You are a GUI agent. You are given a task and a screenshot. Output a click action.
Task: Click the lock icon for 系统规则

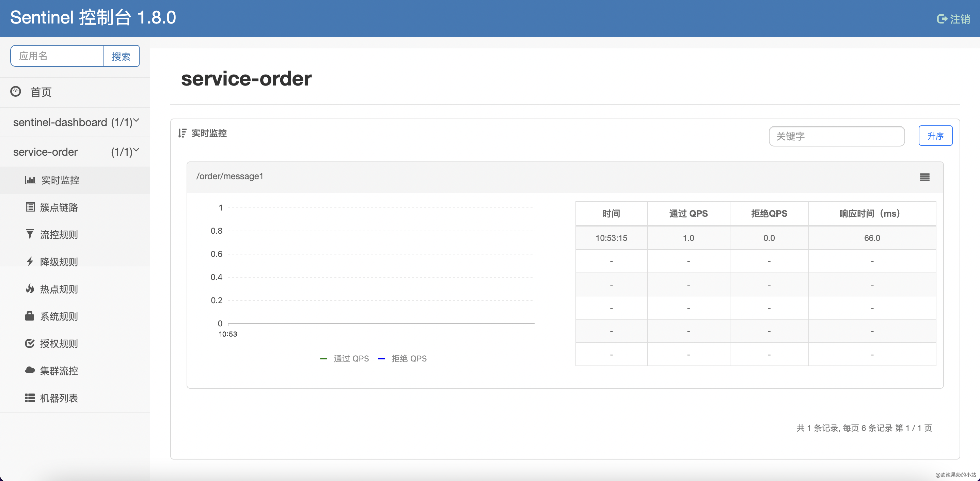click(30, 316)
